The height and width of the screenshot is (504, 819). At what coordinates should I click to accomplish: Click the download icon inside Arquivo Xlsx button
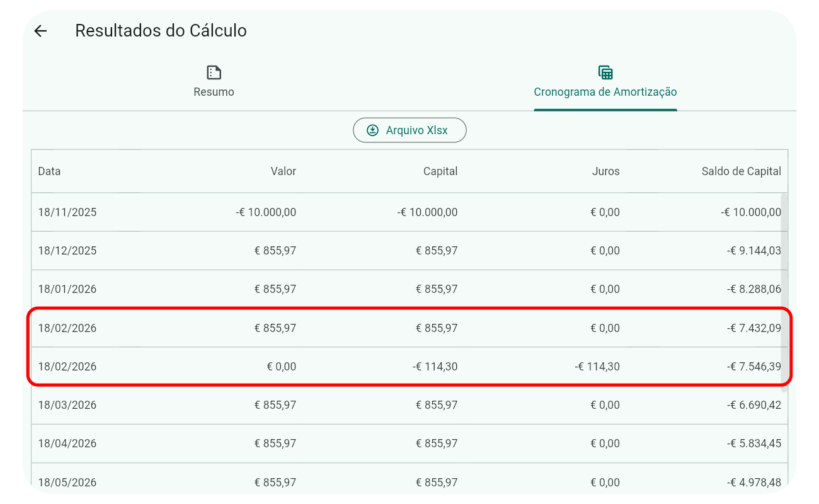[372, 130]
